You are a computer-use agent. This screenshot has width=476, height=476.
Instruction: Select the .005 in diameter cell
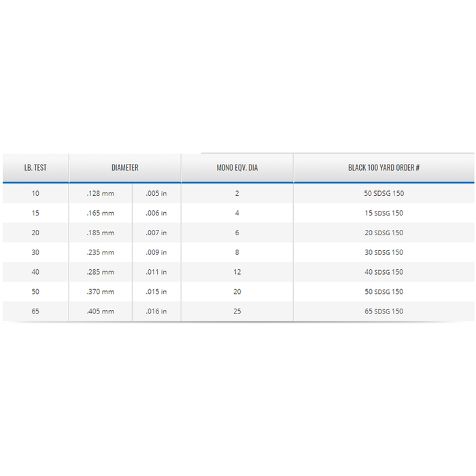coord(156,194)
